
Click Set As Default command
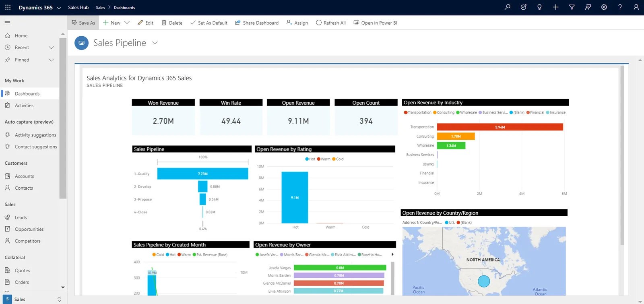coord(209,23)
